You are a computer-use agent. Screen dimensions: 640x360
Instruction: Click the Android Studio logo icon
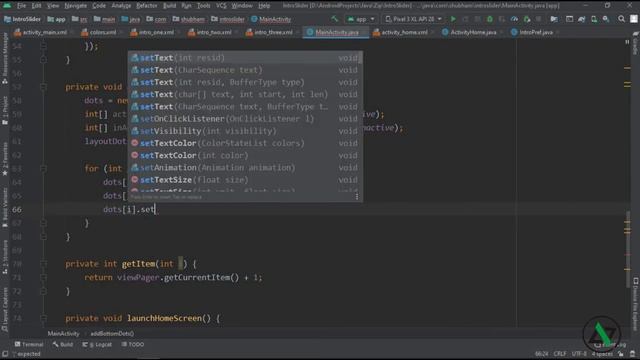click(x=7, y=6)
